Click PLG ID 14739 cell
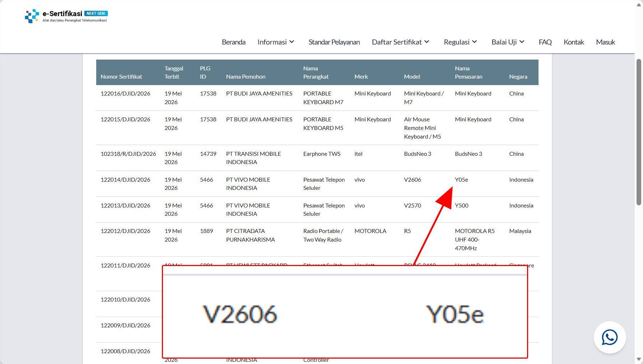The image size is (643, 364). 208,154
